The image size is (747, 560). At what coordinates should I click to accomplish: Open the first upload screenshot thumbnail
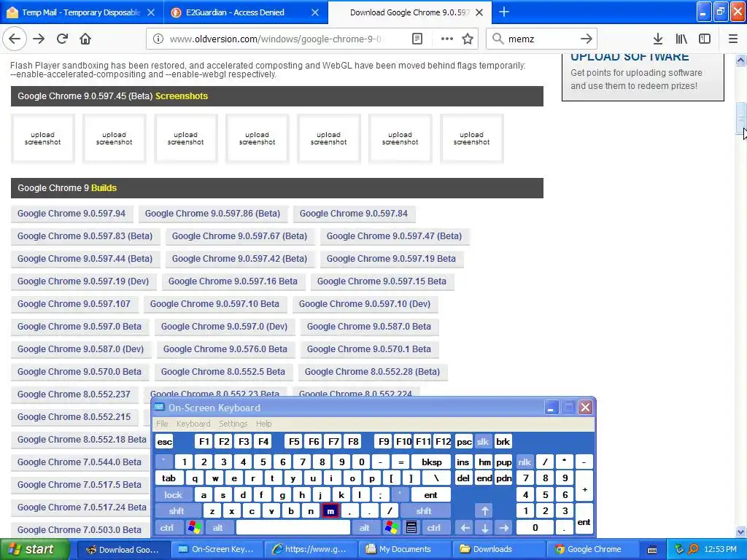[x=43, y=139]
